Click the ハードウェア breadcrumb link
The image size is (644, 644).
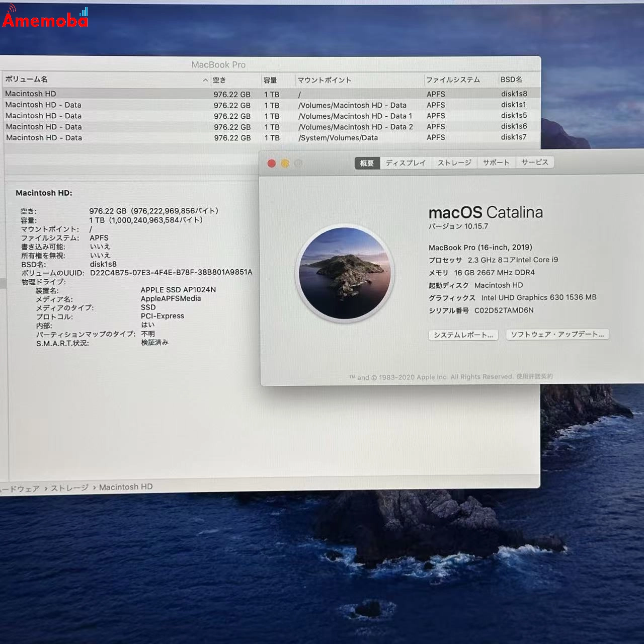tap(21, 487)
